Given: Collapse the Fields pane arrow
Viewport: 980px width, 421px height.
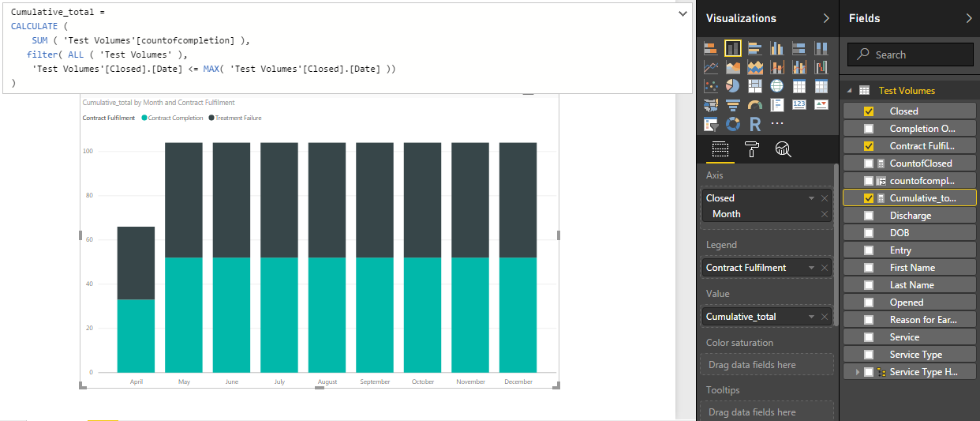Looking at the screenshot, I should click(x=969, y=18).
